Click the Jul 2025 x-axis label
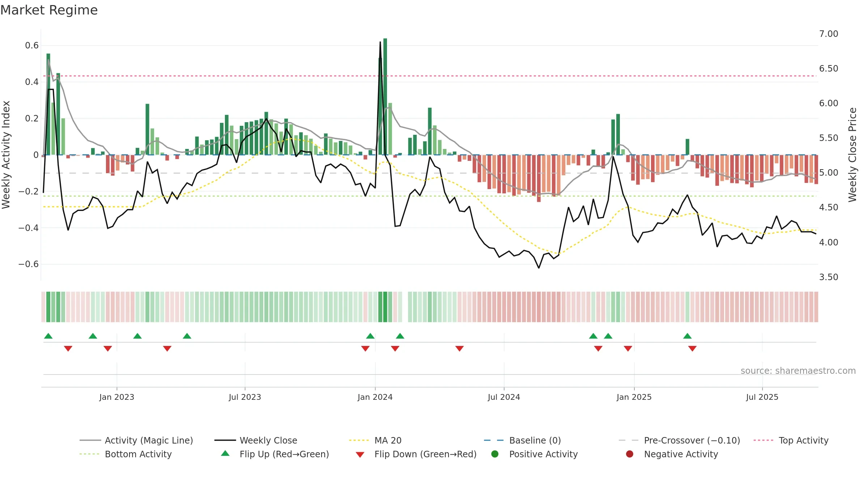Screen dimensions: 868x488 (762, 397)
